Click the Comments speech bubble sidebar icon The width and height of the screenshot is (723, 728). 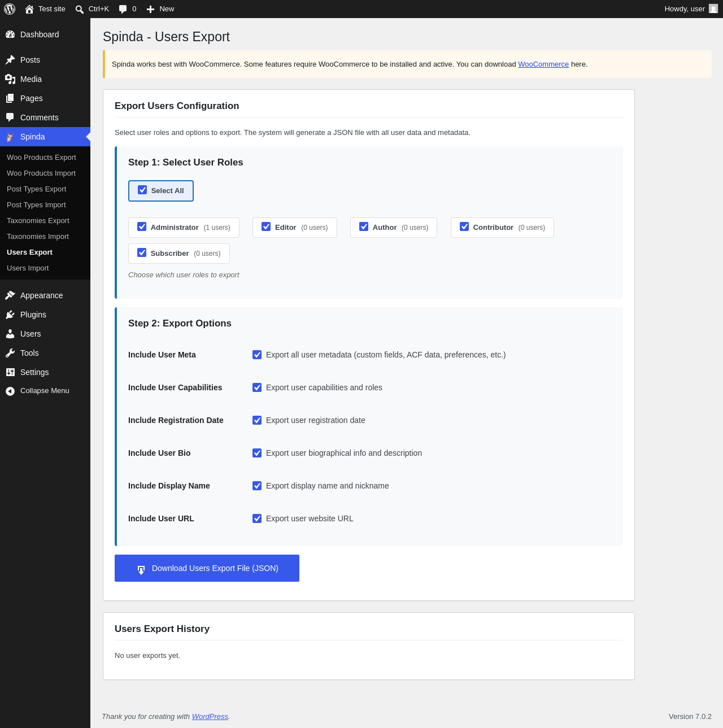pos(10,117)
